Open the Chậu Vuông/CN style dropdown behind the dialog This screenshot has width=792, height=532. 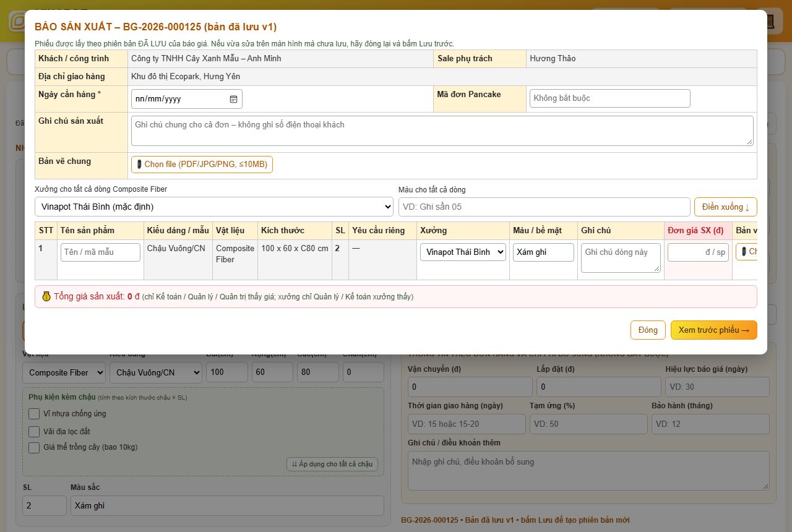coord(156,372)
